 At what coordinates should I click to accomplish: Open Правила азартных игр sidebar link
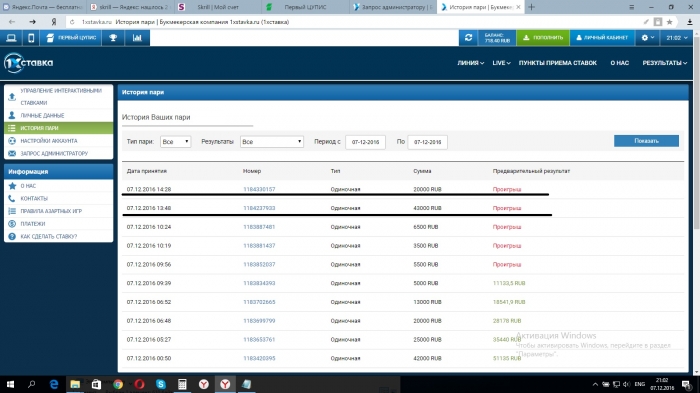pyautogui.click(x=51, y=211)
